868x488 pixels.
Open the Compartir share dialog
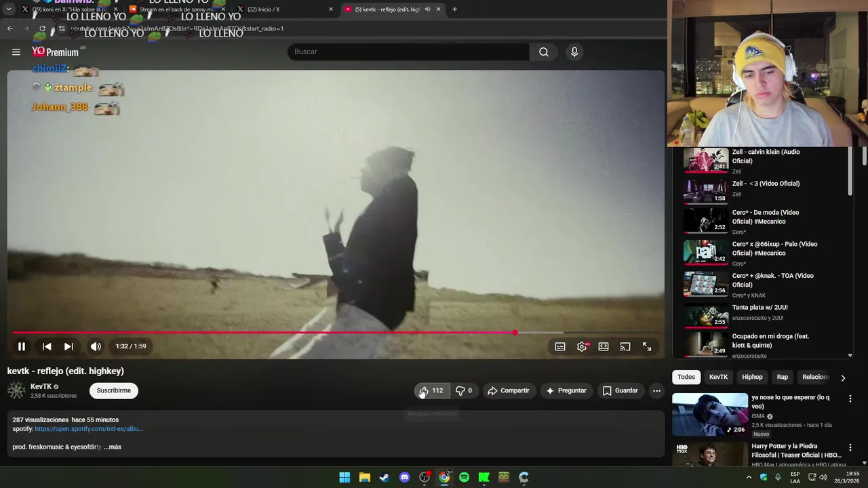click(x=508, y=390)
